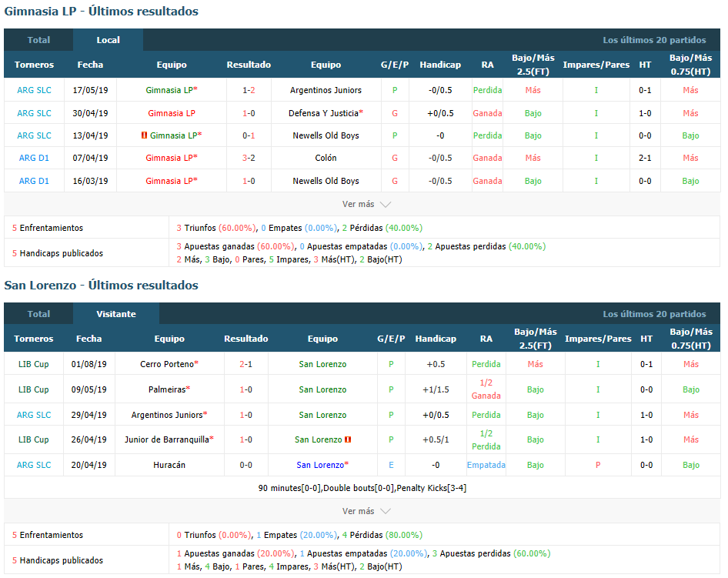Screen dimensions: 728x578
Task: Open ARG SLC tournament link for 17/05/19
Action: tap(34, 90)
